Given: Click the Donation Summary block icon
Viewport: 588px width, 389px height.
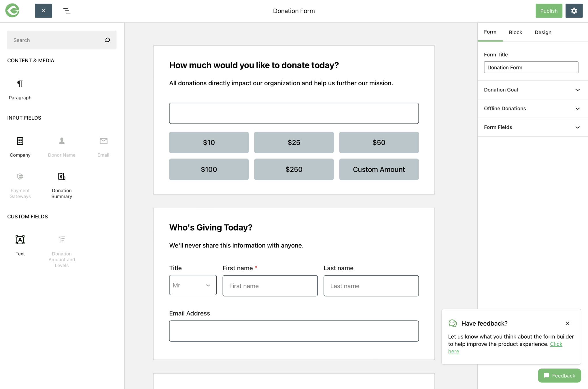Looking at the screenshot, I should click(62, 177).
